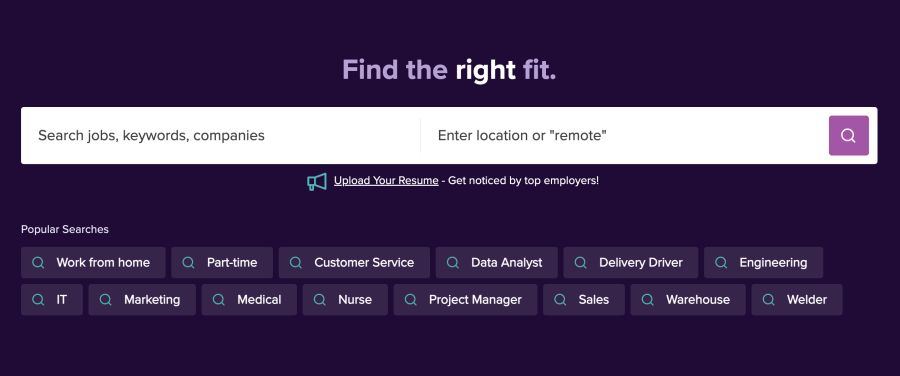Choose the Warehouse popular search

pyautogui.click(x=688, y=300)
